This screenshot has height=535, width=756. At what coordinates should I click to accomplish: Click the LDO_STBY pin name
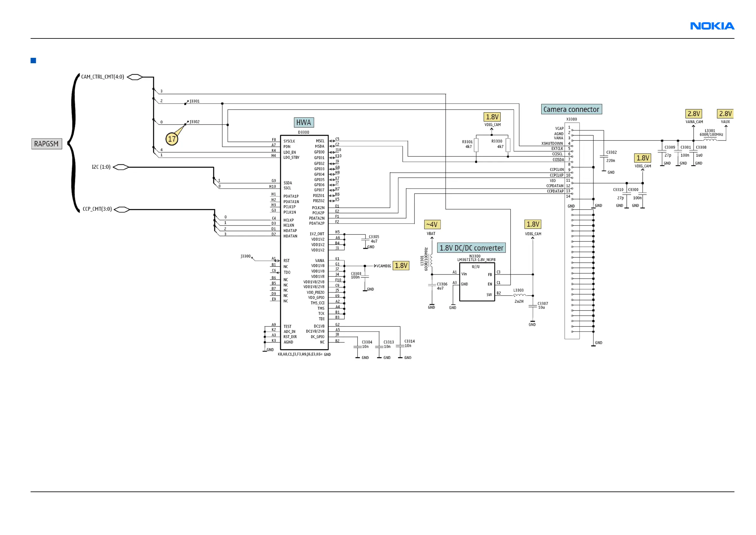[x=291, y=158]
